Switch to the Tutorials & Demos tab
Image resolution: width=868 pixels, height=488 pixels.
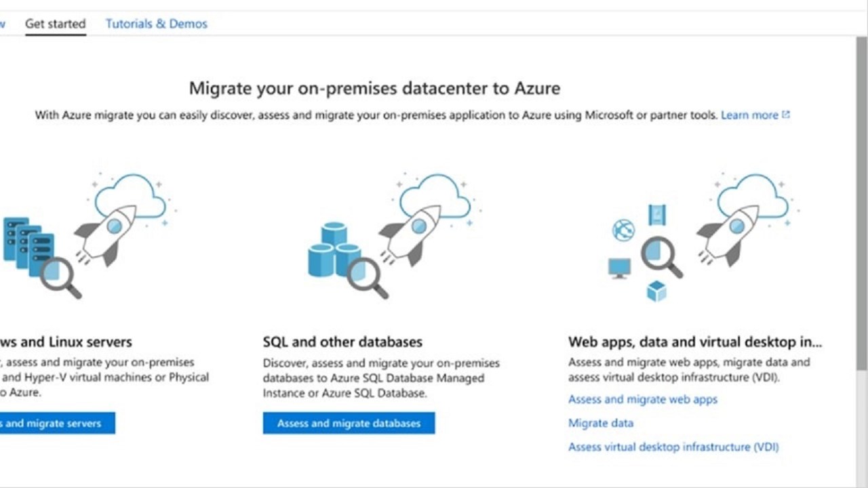tap(156, 24)
